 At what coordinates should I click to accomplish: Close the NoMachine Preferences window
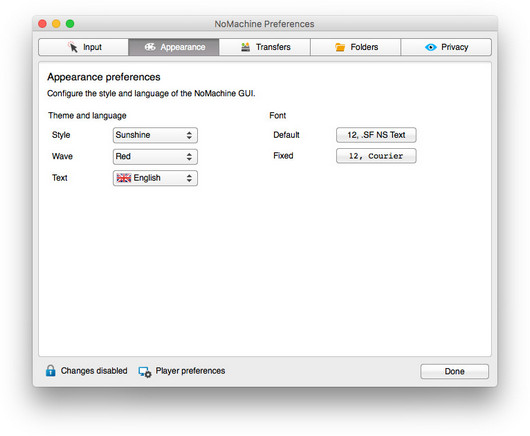(x=42, y=24)
